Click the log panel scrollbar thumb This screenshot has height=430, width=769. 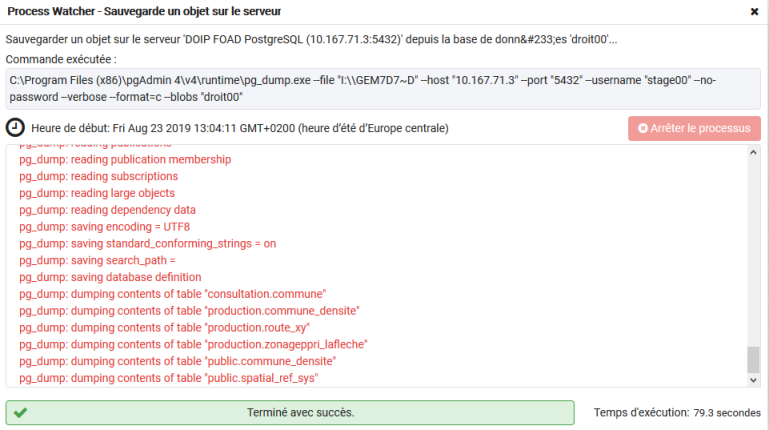click(753, 359)
